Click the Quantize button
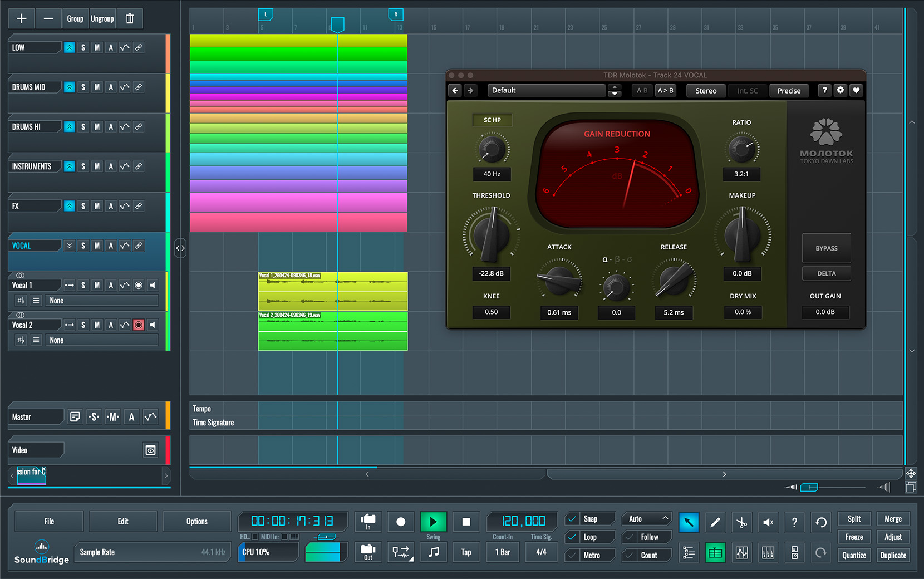Screen dimensions: 924x579 854,556
